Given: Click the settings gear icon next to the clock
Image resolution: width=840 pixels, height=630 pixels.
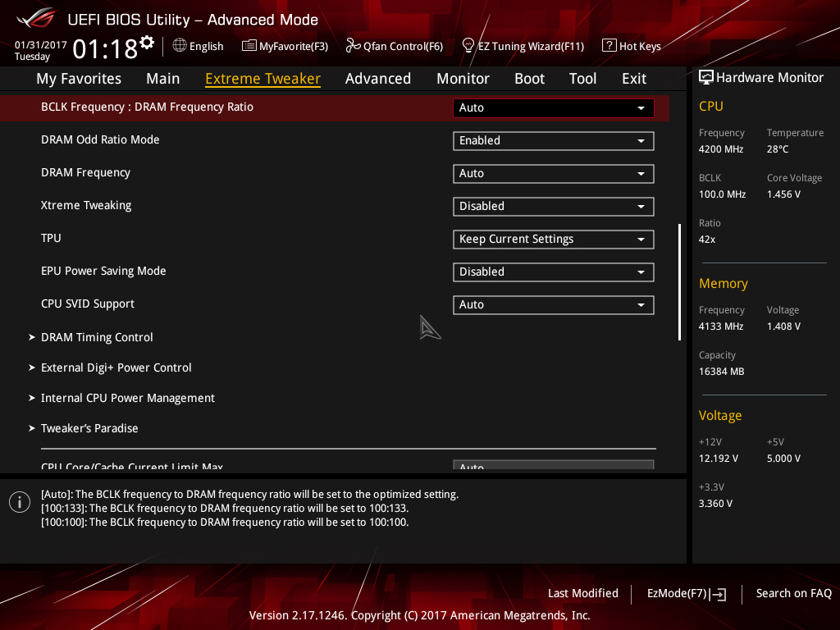Looking at the screenshot, I should tap(147, 42).
